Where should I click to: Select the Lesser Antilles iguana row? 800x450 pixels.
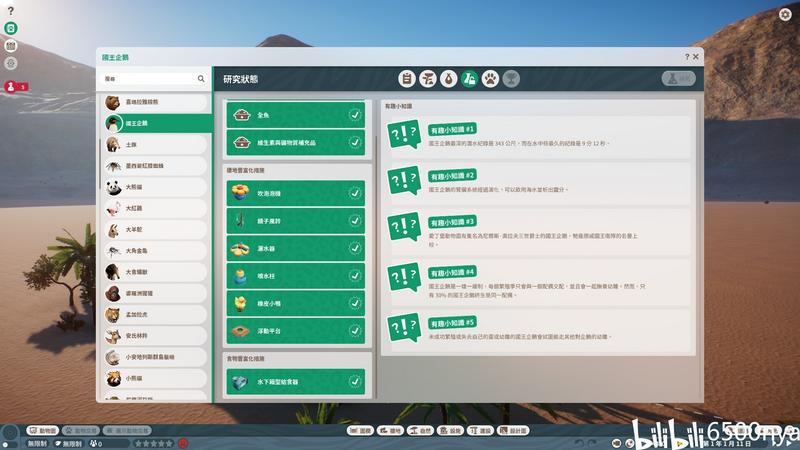click(156, 357)
